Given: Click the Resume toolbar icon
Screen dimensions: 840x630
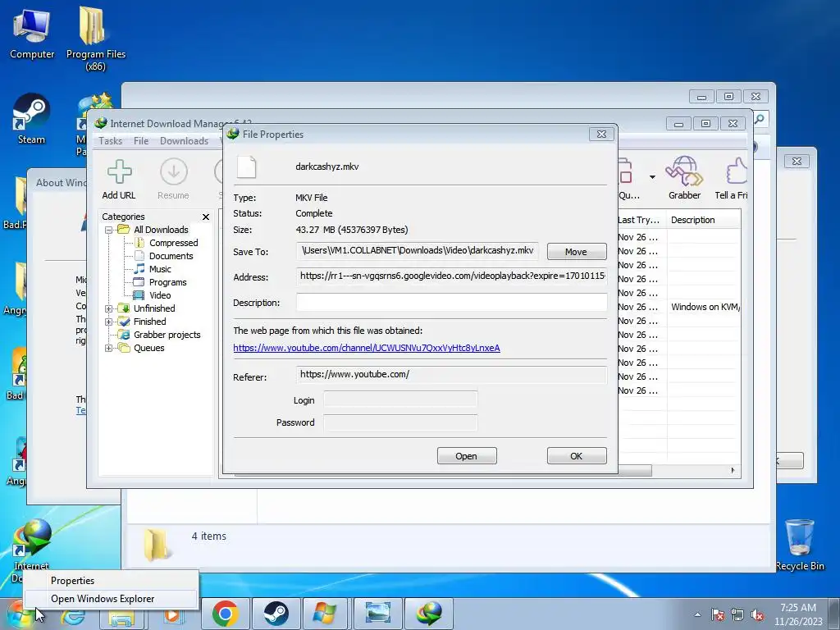Looking at the screenshot, I should pos(173,179).
